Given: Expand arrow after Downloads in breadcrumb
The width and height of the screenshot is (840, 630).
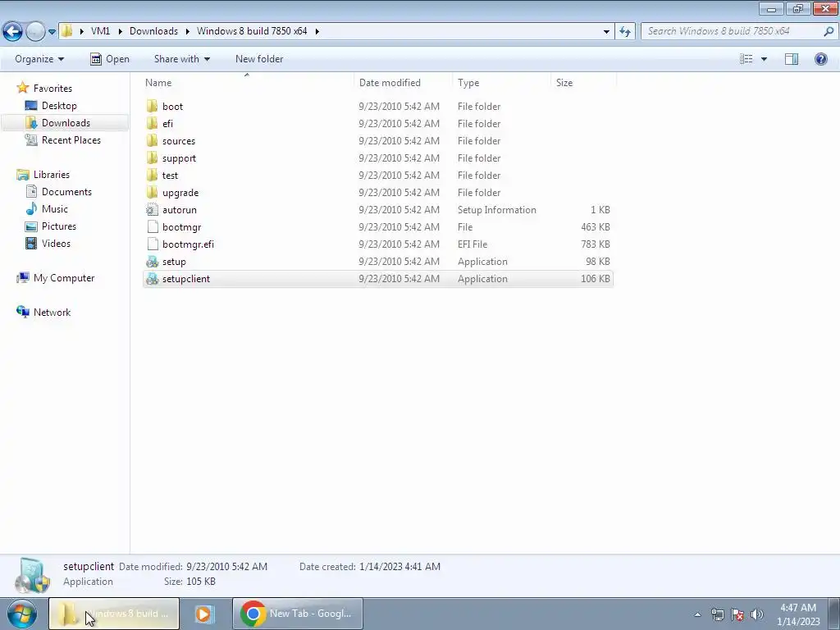Looking at the screenshot, I should click(x=188, y=31).
